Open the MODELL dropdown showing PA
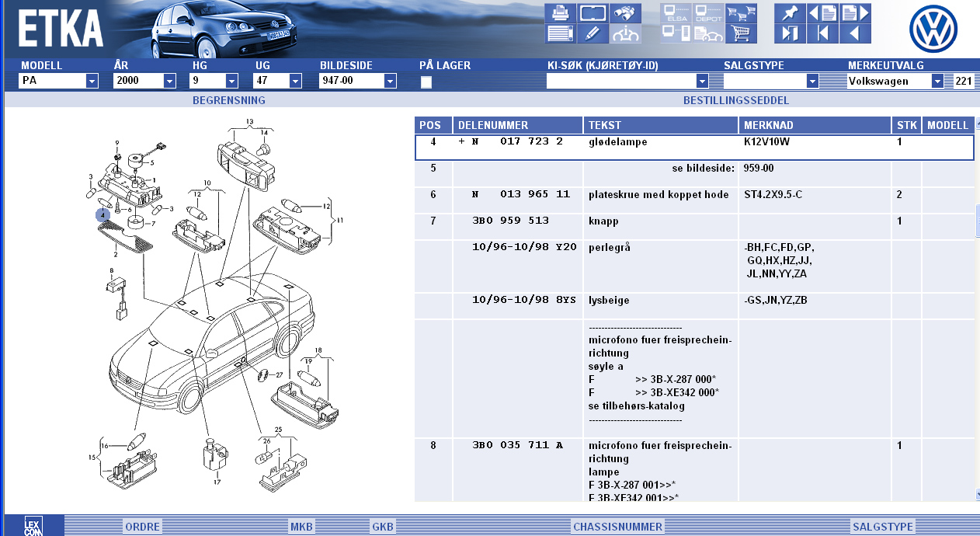Image resolution: width=980 pixels, height=536 pixels. coord(92,81)
